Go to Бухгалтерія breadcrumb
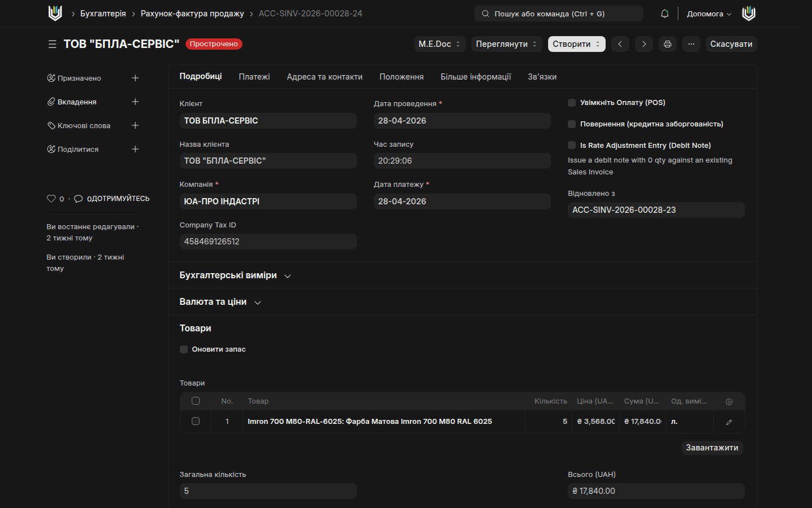The width and height of the screenshot is (812, 508). (x=103, y=14)
